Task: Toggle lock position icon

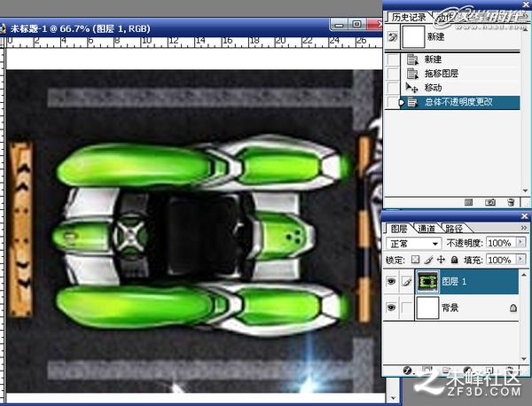Action: coord(441,260)
